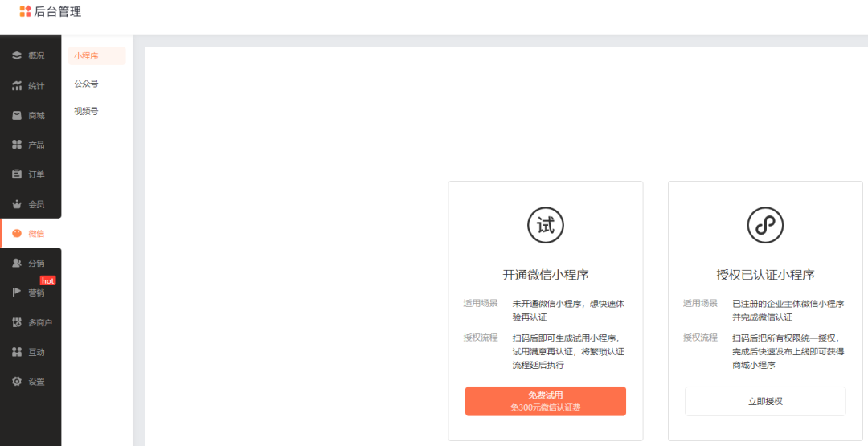Image resolution: width=868 pixels, height=446 pixels.
Task: Click the 互动 icon in sidebar
Action: point(17,352)
